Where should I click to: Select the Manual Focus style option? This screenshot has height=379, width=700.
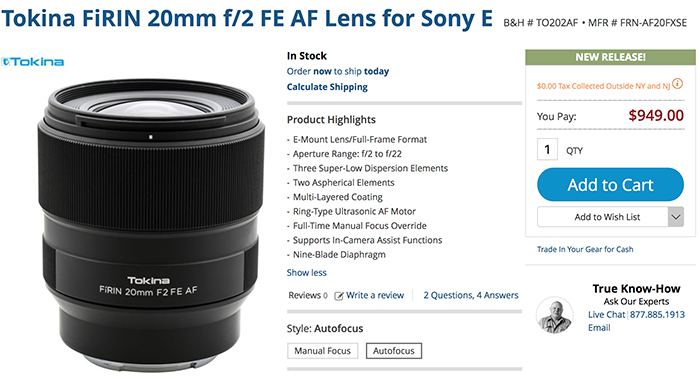(x=322, y=351)
